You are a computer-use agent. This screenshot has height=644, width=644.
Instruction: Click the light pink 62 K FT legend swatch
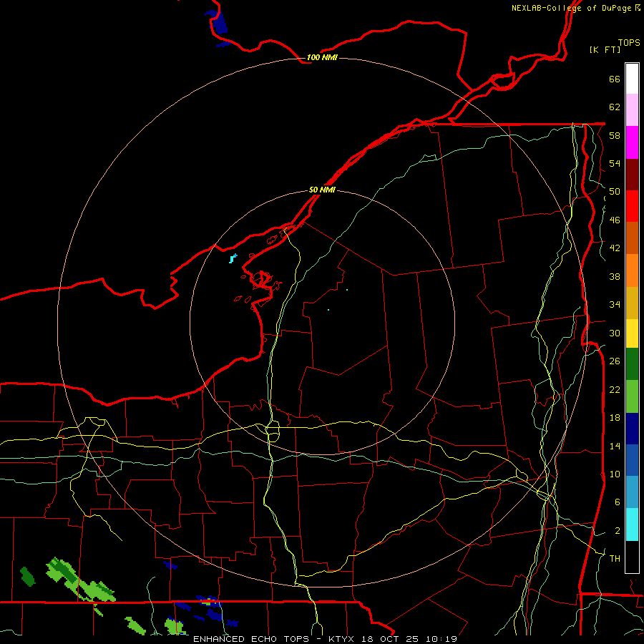(x=632, y=110)
